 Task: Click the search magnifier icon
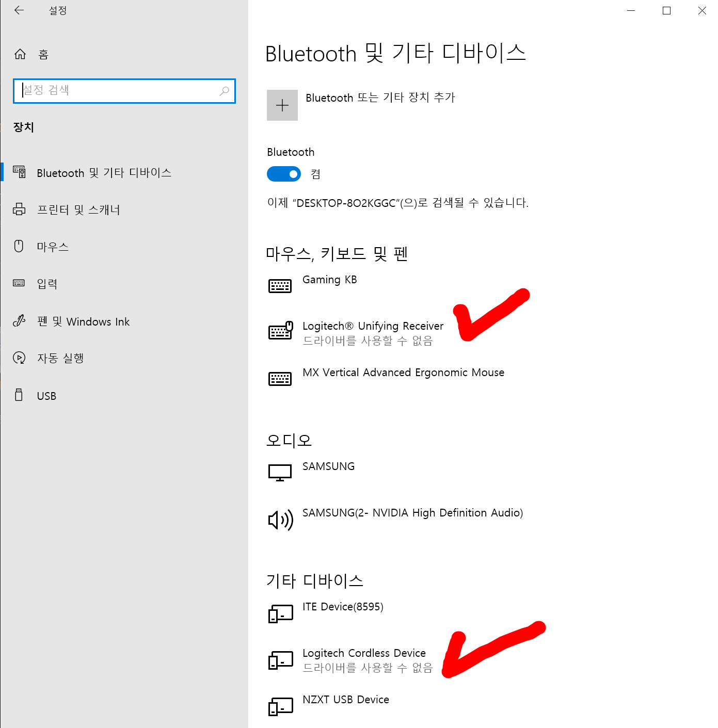pos(224,91)
